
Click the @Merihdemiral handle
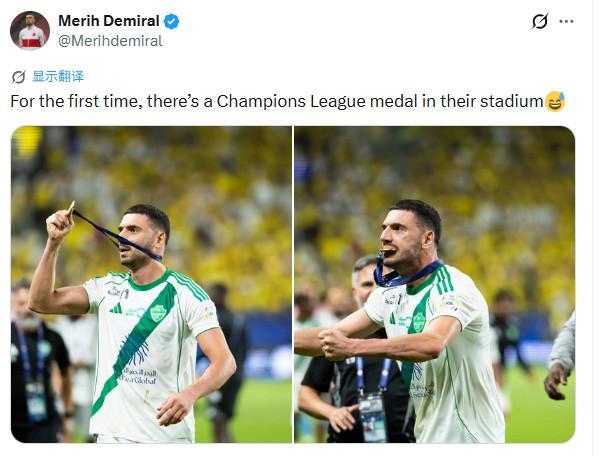coord(110,41)
